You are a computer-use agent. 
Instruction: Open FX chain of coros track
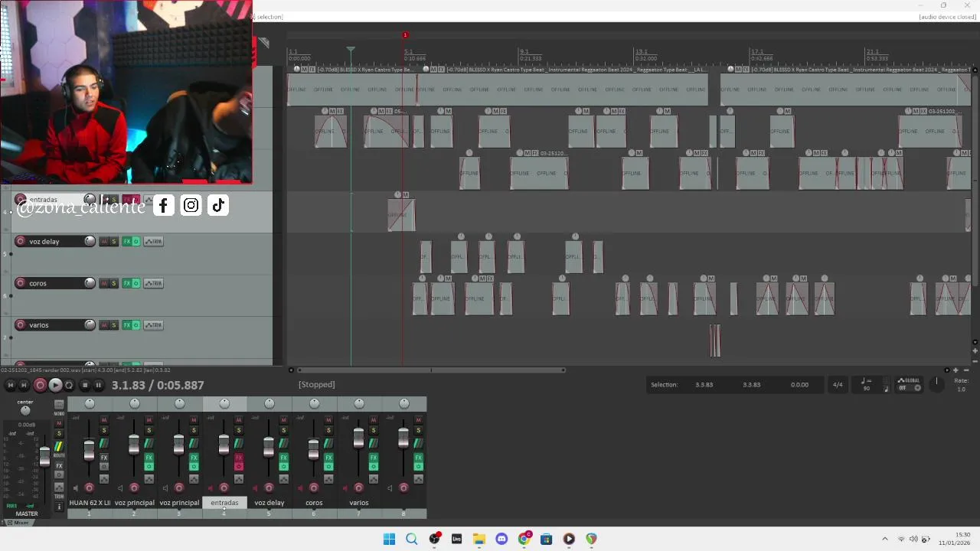tap(127, 283)
